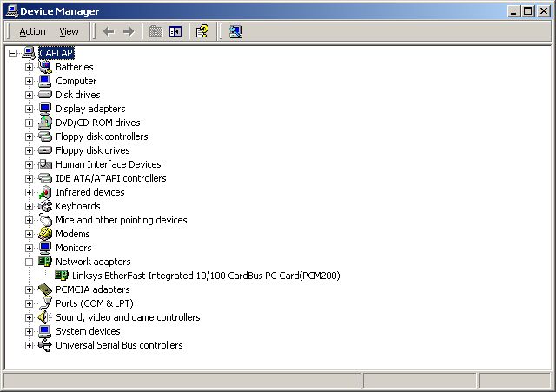Expand the IDE ATA/ATAPI controllers node
This screenshot has width=556, height=392.
click(29, 178)
